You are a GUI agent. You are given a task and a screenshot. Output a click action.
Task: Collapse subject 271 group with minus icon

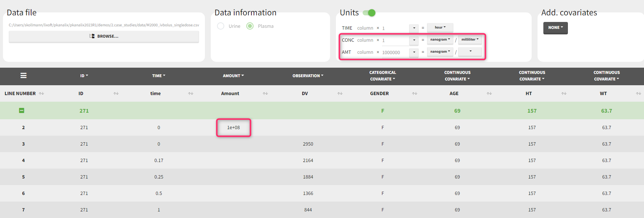click(x=22, y=110)
